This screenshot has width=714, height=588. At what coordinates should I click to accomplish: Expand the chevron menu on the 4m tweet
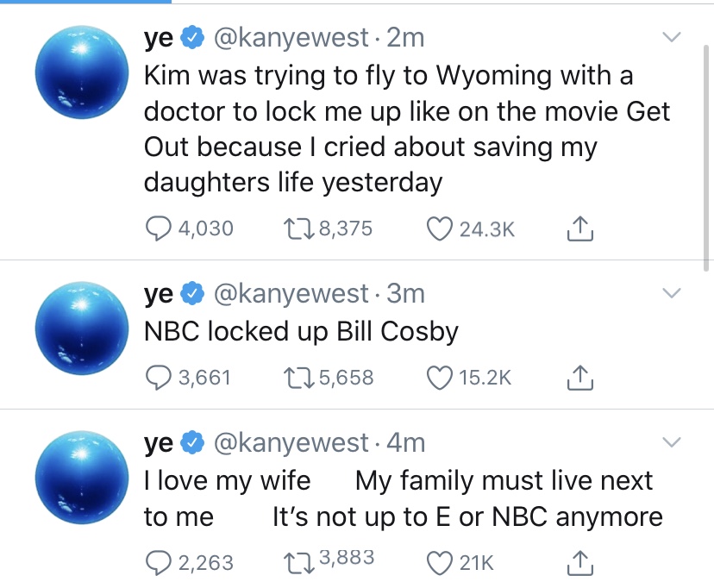coord(672,442)
